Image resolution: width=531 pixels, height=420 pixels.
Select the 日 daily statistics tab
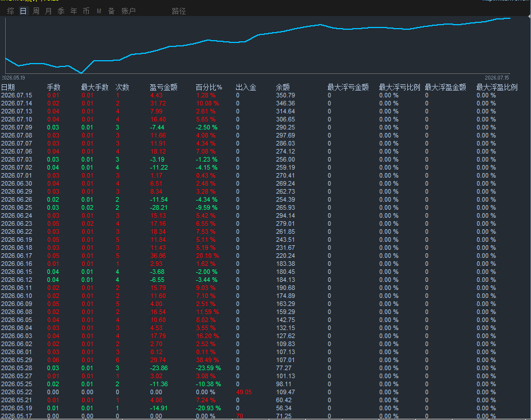[x=23, y=11]
